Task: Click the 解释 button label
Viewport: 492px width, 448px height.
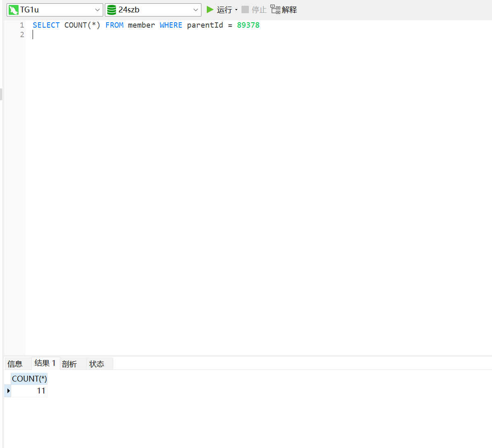Action: click(289, 10)
